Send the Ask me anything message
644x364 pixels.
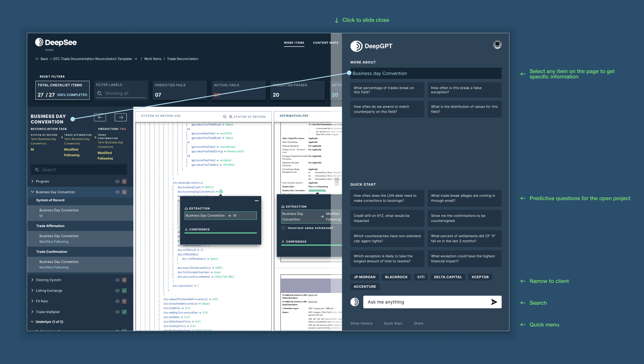(494, 302)
